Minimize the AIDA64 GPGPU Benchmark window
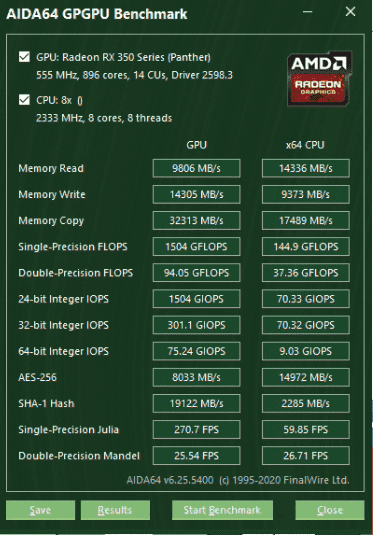This screenshot has width=373, height=535. [x=307, y=12]
